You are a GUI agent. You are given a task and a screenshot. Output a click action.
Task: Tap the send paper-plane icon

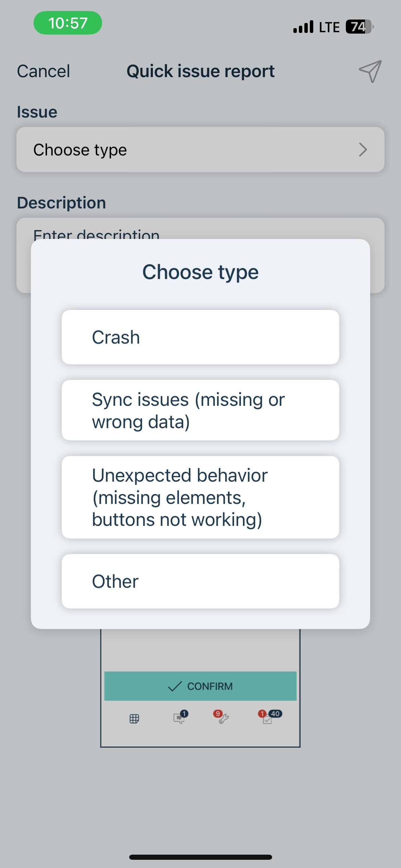click(x=370, y=71)
